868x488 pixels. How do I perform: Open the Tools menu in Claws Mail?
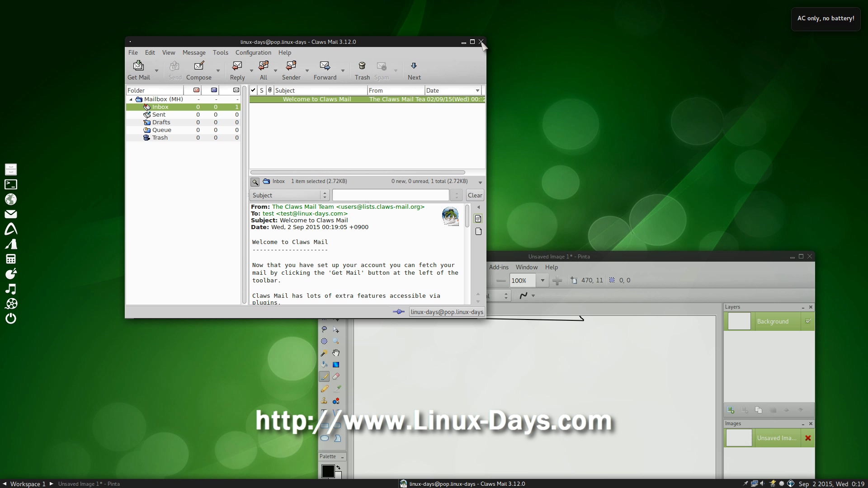pyautogui.click(x=221, y=52)
